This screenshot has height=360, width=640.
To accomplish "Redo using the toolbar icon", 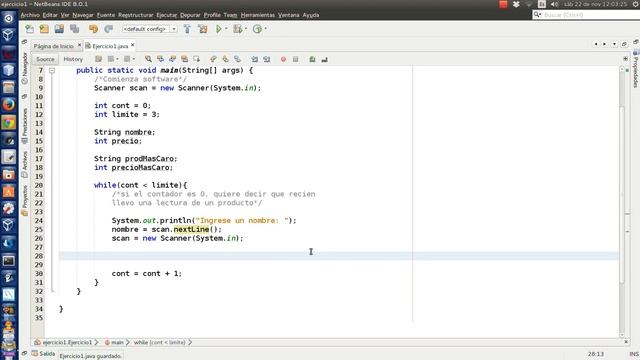I will (x=109, y=29).
